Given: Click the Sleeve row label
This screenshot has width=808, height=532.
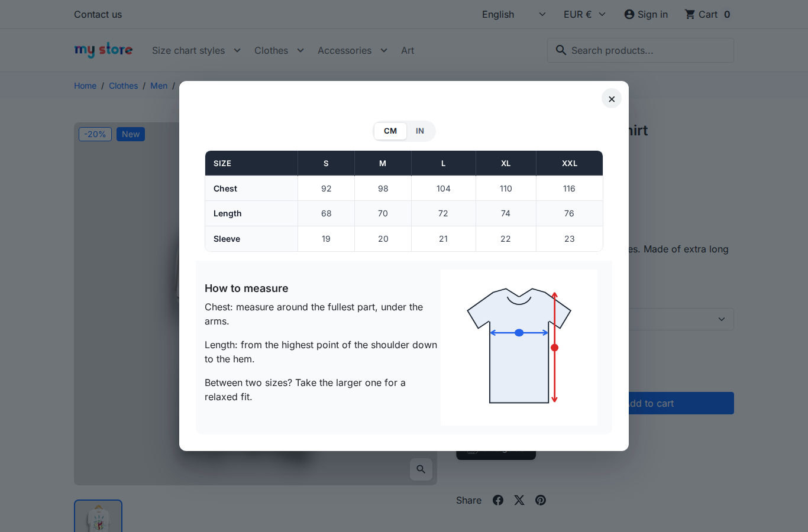Looking at the screenshot, I should click(x=227, y=239).
